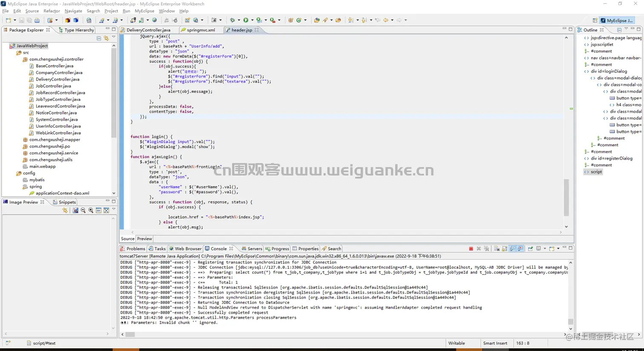Click the green Run toolbar icon
Screen dimensions: 644x351
246,20
